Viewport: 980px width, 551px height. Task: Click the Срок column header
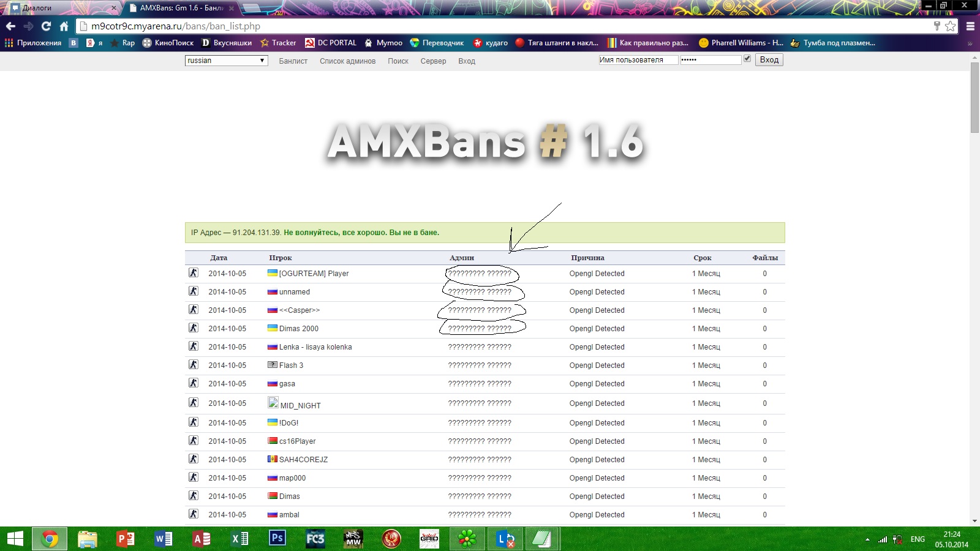coord(703,258)
